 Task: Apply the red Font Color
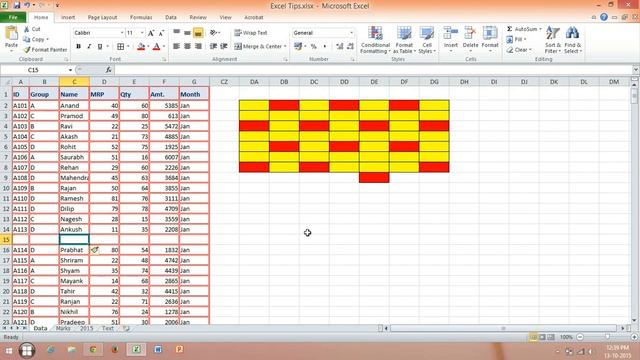coord(156,47)
